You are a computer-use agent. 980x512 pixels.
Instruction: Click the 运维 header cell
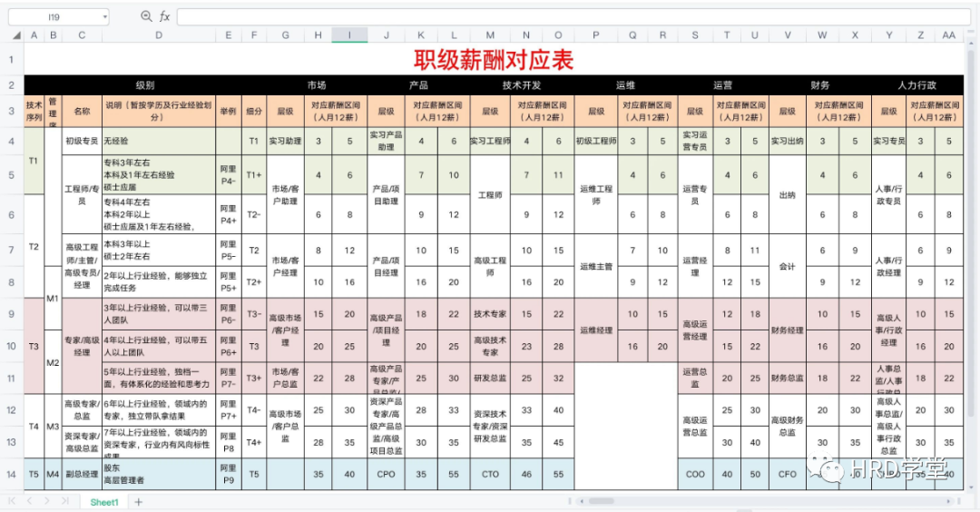point(625,85)
